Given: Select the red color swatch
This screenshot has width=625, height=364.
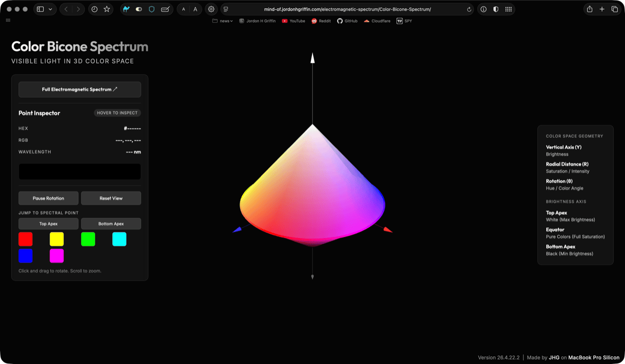Looking at the screenshot, I should (x=26, y=239).
